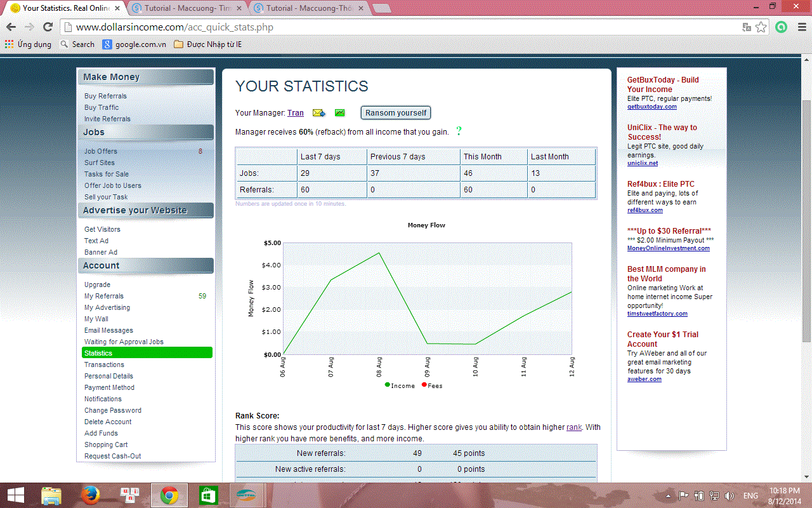Screen dimensions: 812x508
Task: Click the green circular extension icon
Action: click(x=782, y=27)
